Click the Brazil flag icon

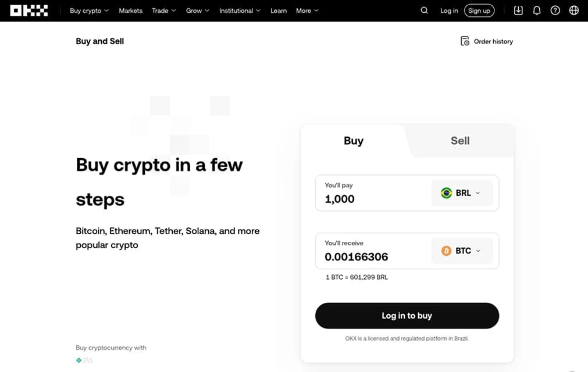click(446, 193)
